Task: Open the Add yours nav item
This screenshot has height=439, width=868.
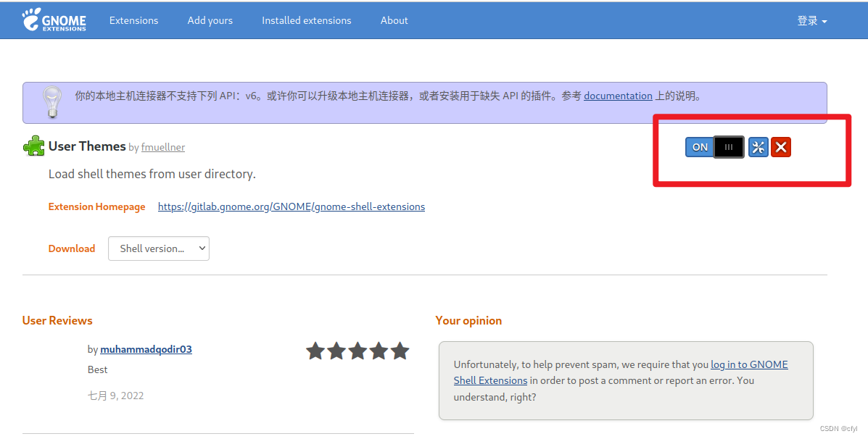Action: coord(210,20)
